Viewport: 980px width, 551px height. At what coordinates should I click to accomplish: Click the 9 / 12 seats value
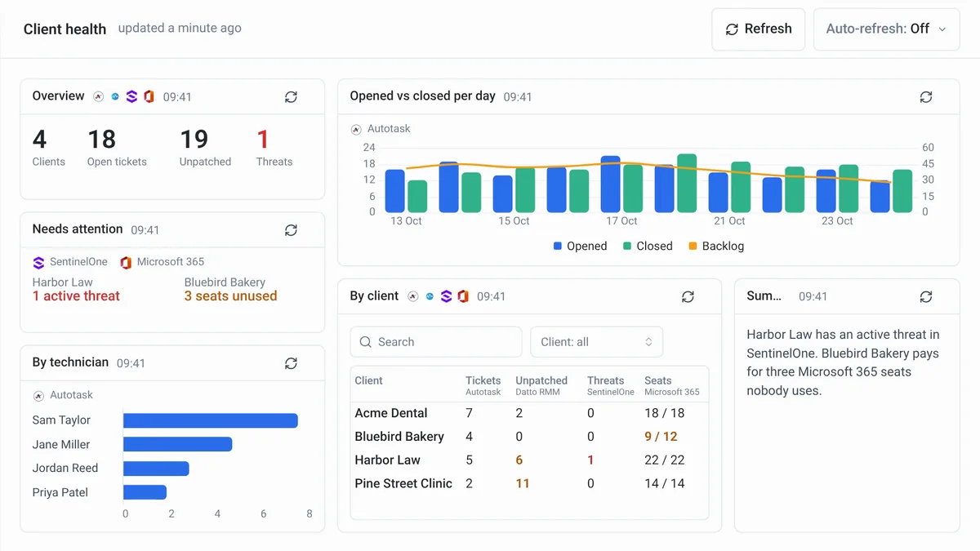click(661, 437)
